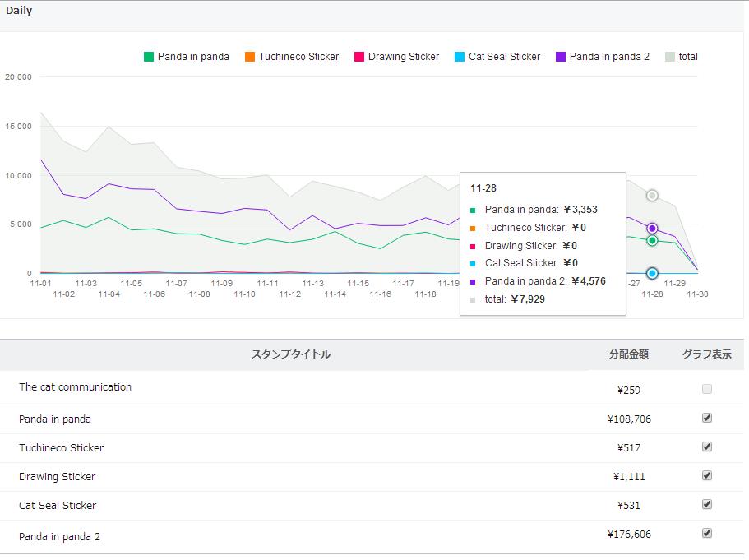Click the gray total legend swatch
This screenshot has height=560, width=749.
670,57
